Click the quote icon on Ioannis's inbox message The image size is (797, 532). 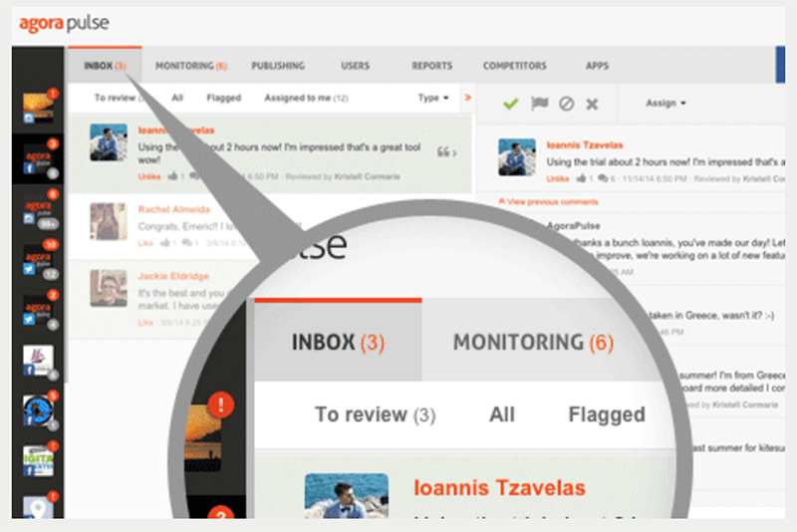[x=446, y=151]
